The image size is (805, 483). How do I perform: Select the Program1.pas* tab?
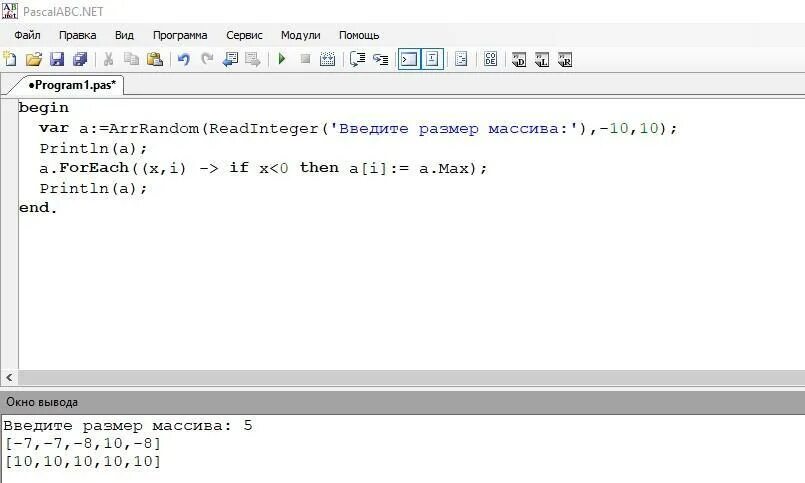(72, 85)
